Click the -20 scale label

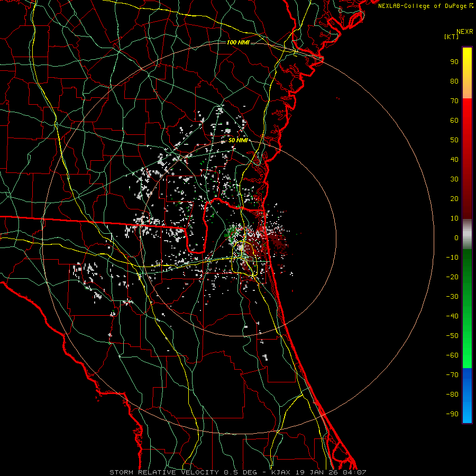point(452,277)
